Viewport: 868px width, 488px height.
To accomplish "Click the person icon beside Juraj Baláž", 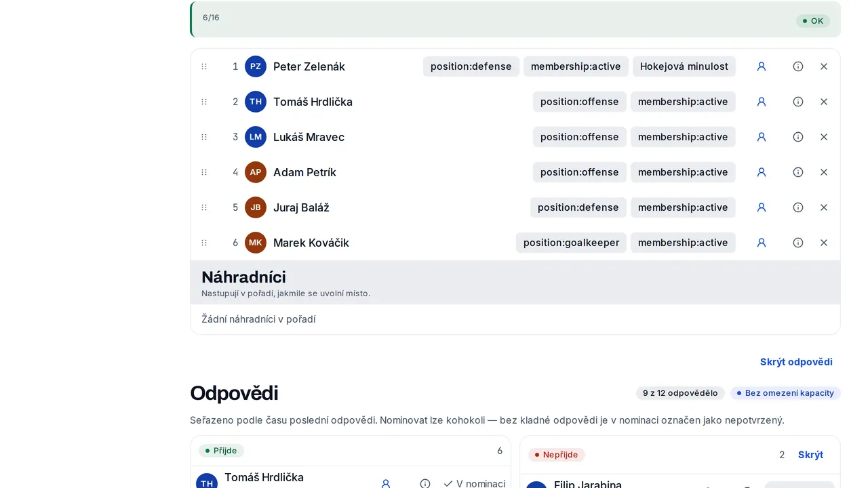I will coord(762,207).
